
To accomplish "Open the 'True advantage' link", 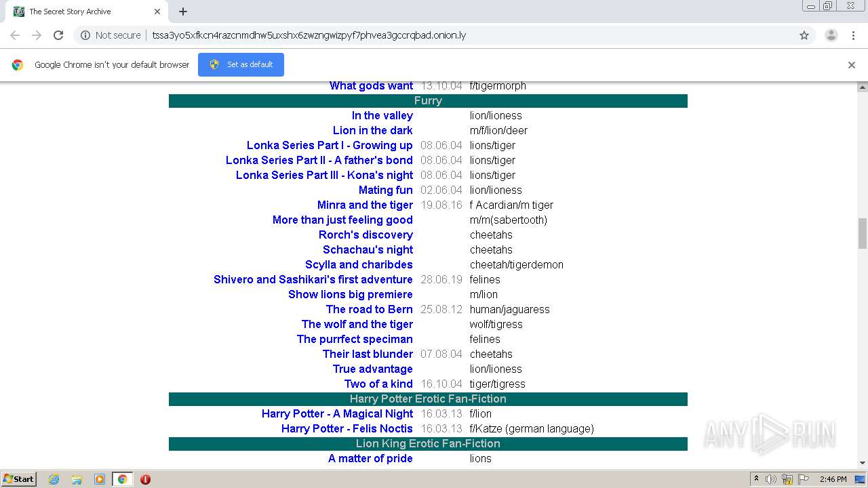I will point(373,369).
